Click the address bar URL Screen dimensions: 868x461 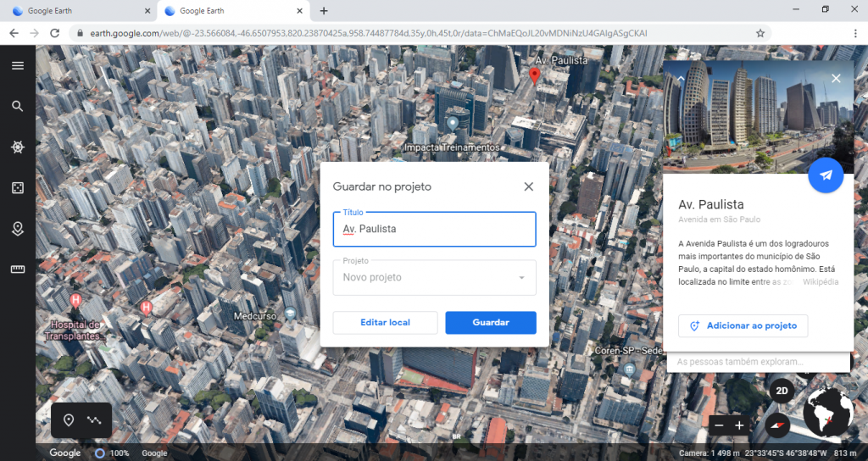368,33
